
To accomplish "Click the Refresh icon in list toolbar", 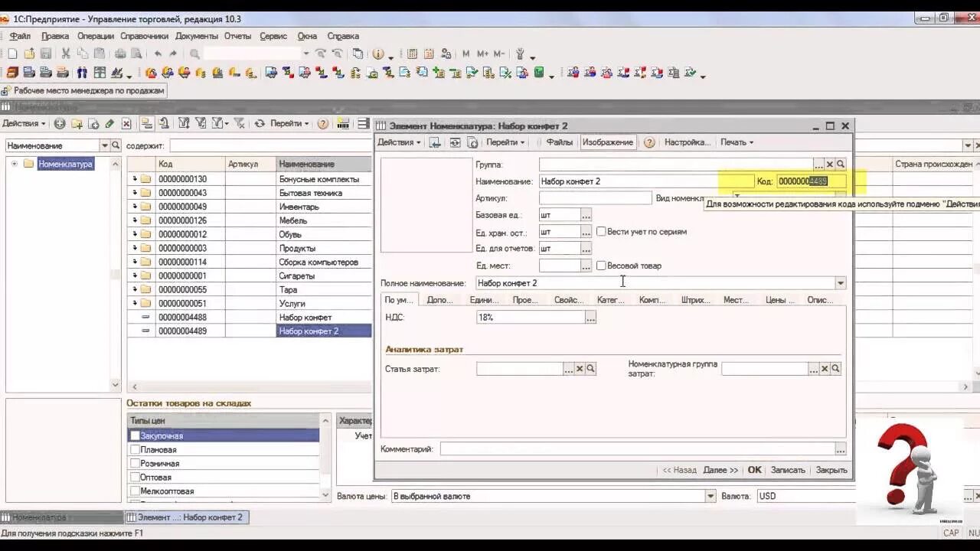I will pyautogui.click(x=260, y=123).
